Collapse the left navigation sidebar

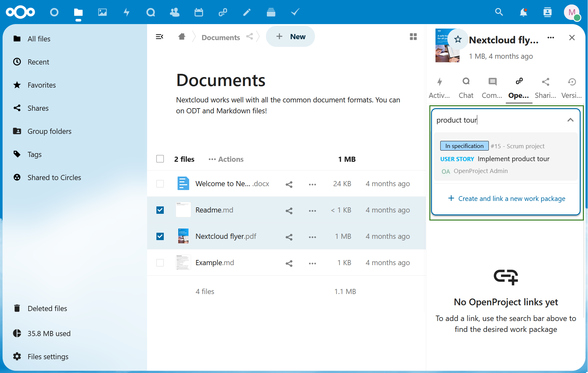pos(160,37)
